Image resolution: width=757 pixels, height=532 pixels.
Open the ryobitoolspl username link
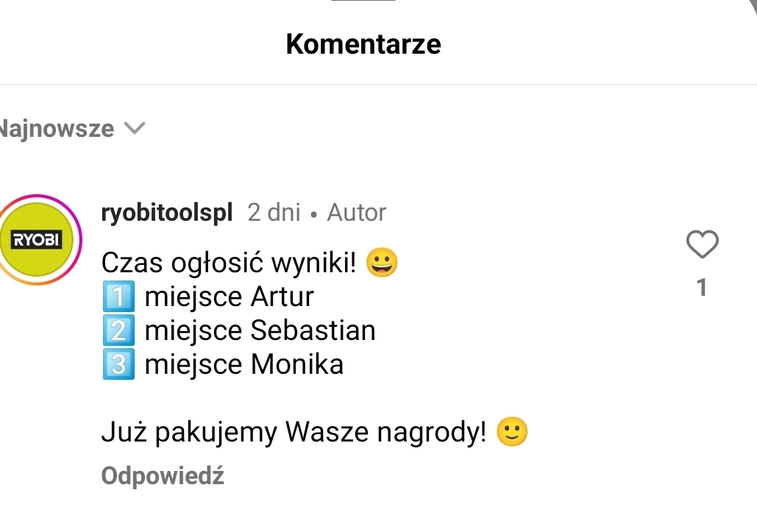pos(167,213)
